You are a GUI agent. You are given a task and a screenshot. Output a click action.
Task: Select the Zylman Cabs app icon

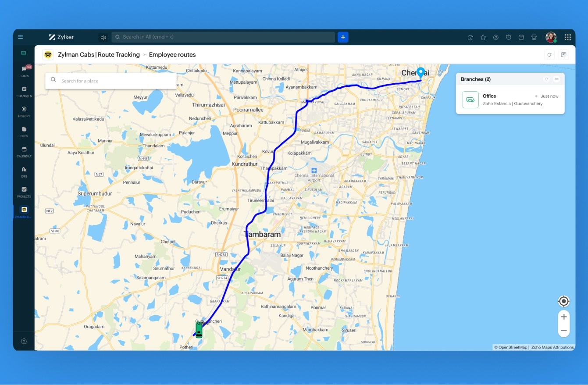pyautogui.click(x=24, y=210)
